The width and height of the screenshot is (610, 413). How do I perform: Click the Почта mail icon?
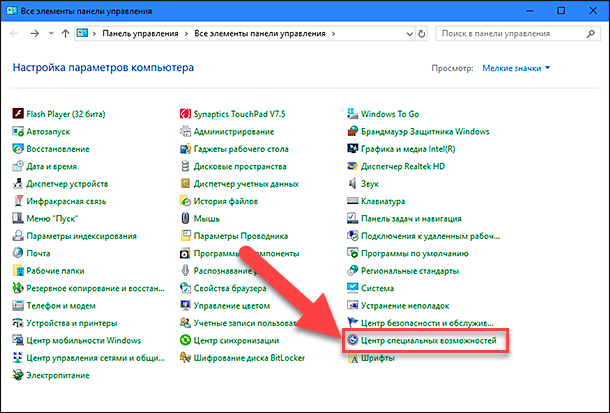point(18,253)
